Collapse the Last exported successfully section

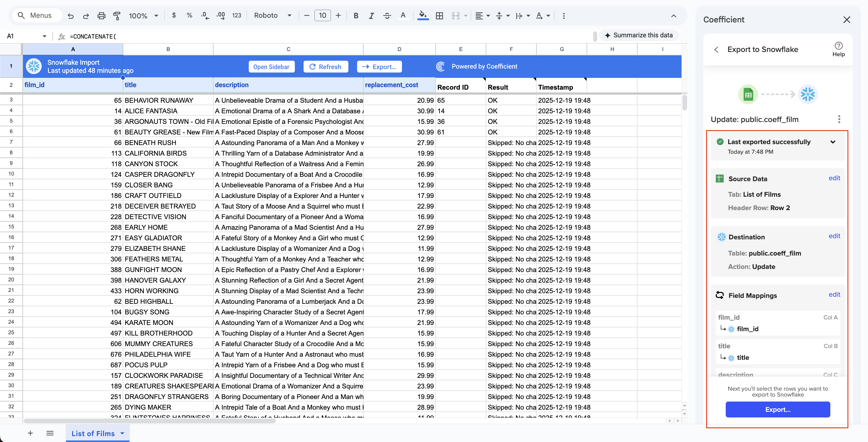[833, 142]
